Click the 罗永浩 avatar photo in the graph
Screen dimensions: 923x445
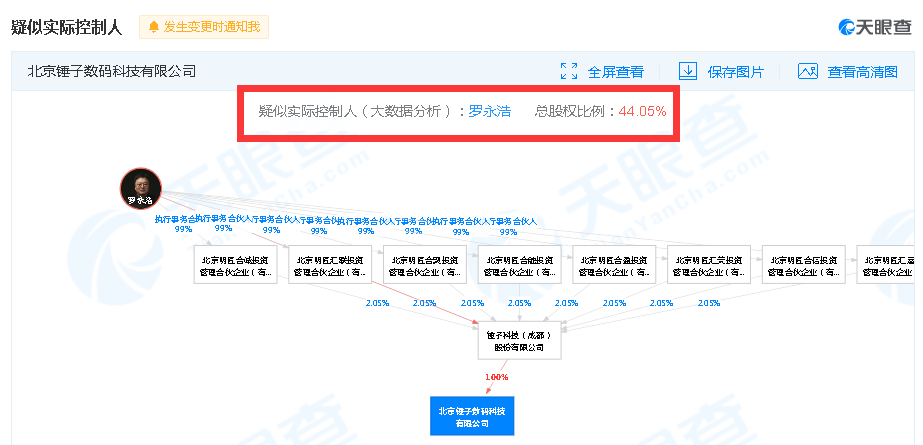pos(141,188)
